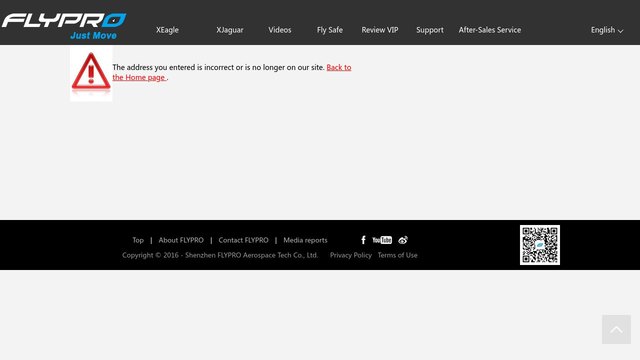
Task: Open the Media reports footer link
Action: coord(305,240)
